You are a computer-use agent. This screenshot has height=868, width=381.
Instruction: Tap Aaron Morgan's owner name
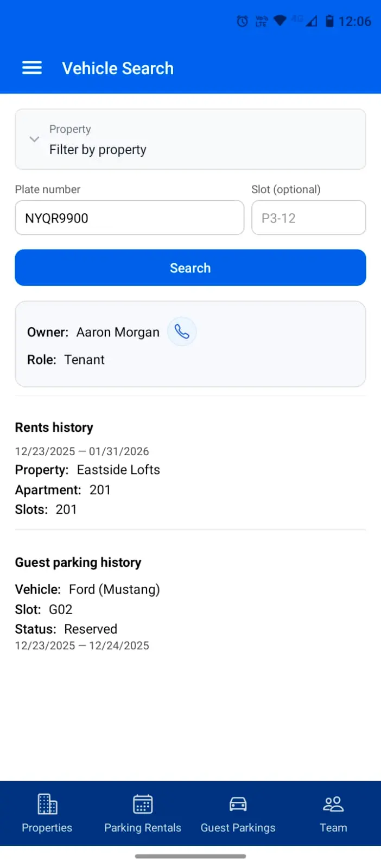point(118,331)
